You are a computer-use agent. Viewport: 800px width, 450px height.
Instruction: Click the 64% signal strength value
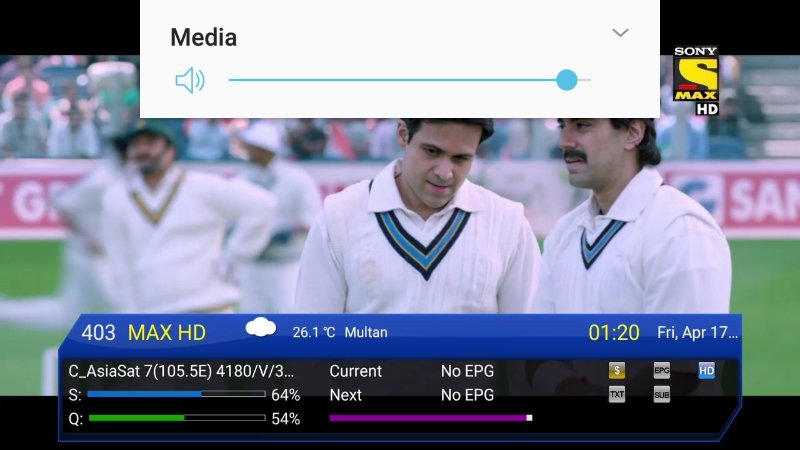(286, 395)
